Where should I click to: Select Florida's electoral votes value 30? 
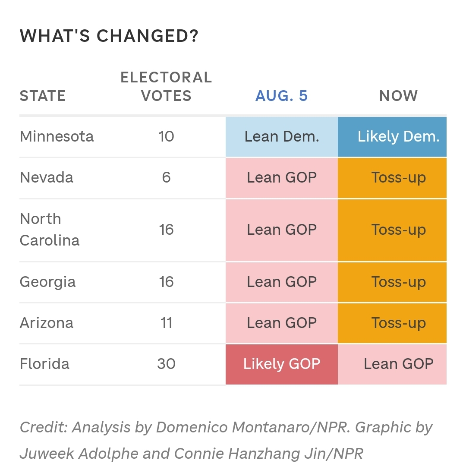point(166,364)
